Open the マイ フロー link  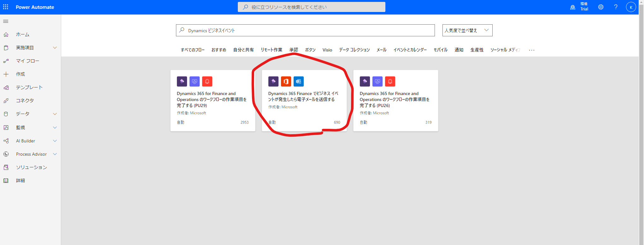click(28, 61)
